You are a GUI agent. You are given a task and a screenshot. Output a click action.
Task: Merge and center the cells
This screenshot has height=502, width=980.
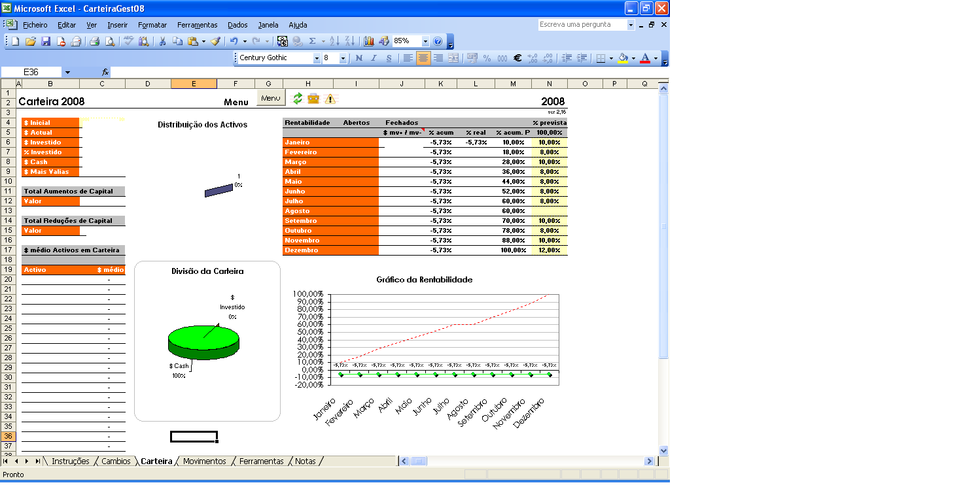click(453, 58)
